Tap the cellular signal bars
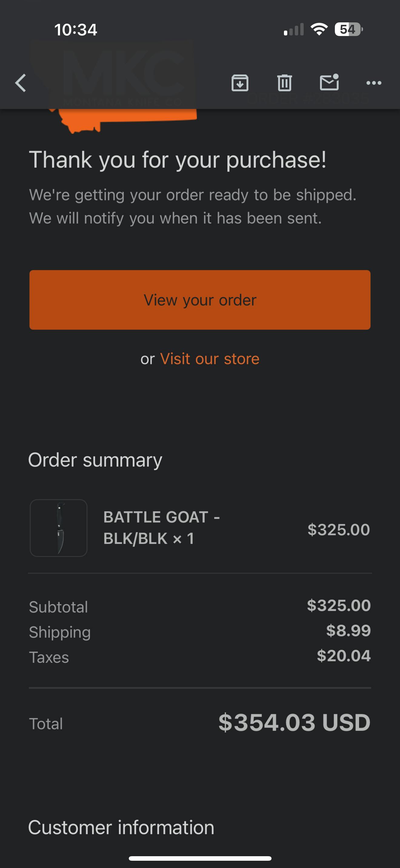This screenshot has width=400, height=868. click(x=294, y=30)
